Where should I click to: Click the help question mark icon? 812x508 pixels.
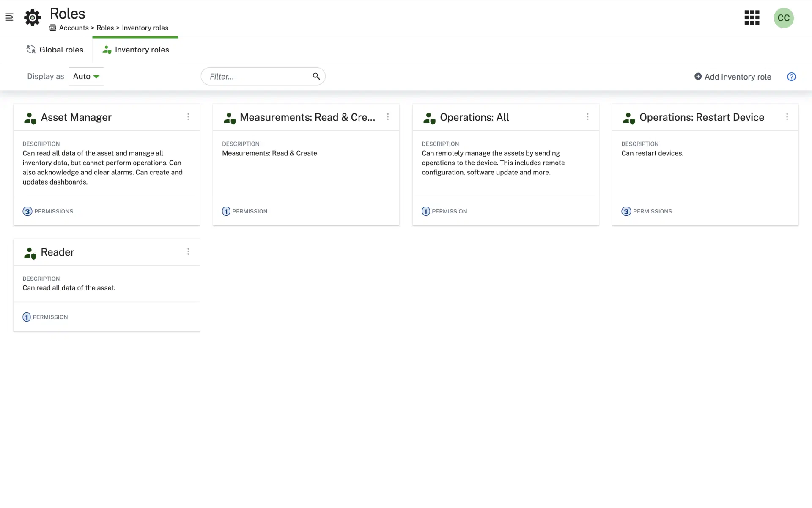[791, 77]
